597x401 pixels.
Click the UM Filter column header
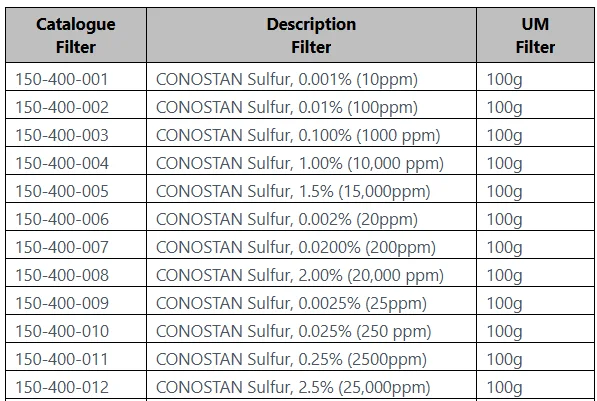point(535,35)
